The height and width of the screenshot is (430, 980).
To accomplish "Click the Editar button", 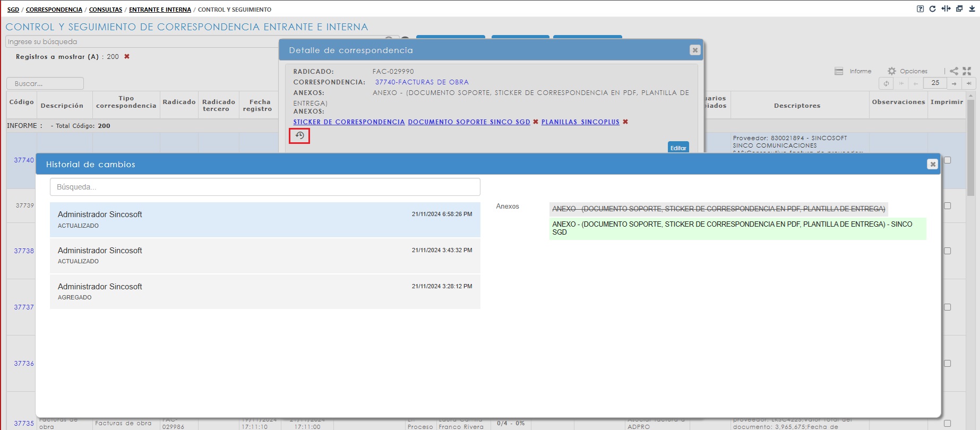I will pyautogui.click(x=678, y=147).
